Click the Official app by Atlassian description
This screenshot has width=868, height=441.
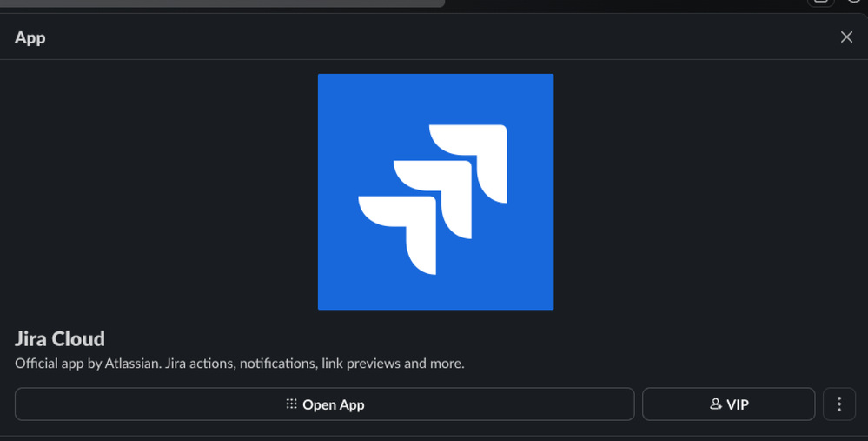pos(240,364)
